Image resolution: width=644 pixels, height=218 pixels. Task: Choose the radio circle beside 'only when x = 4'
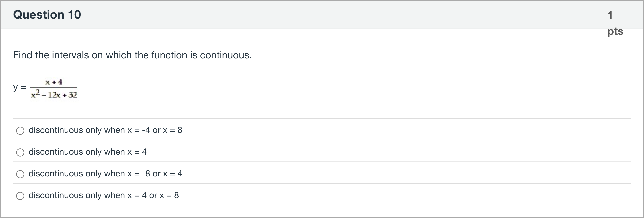20,152
